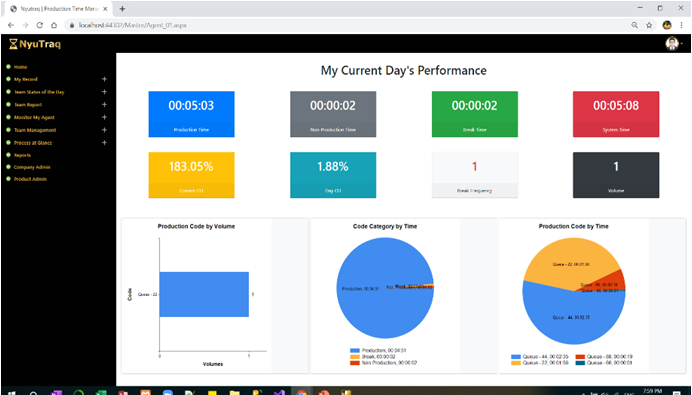Click the Production Code by Time title
Image resolution: width=692 pixels, height=395 pixels.
tap(573, 226)
